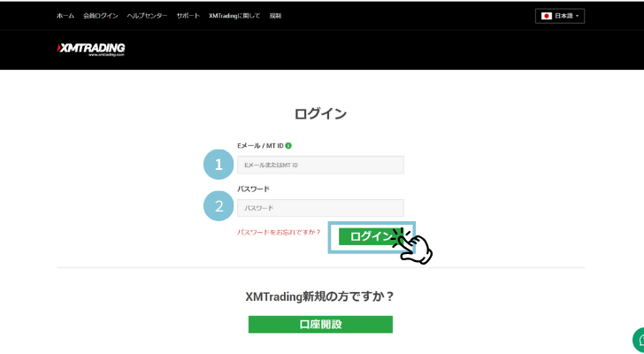Open XMTradingに関して menu item
The image size is (644, 354).
point(234,16)
